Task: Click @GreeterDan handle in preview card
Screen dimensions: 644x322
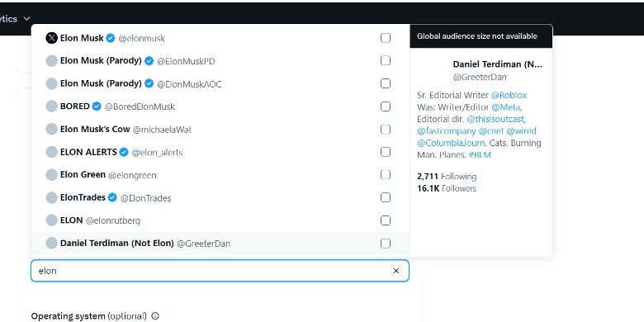Action: pos(480,77)
